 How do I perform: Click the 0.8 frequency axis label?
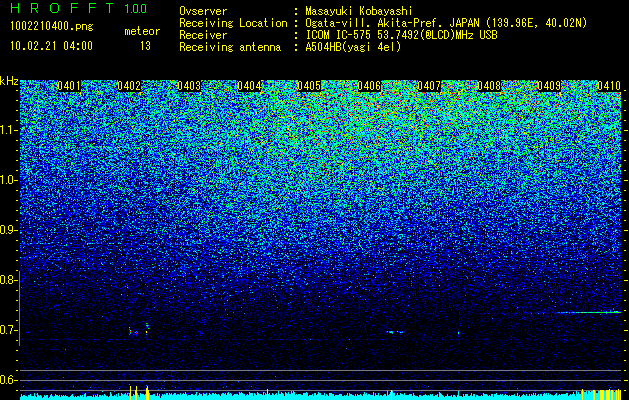pos(7,280)
